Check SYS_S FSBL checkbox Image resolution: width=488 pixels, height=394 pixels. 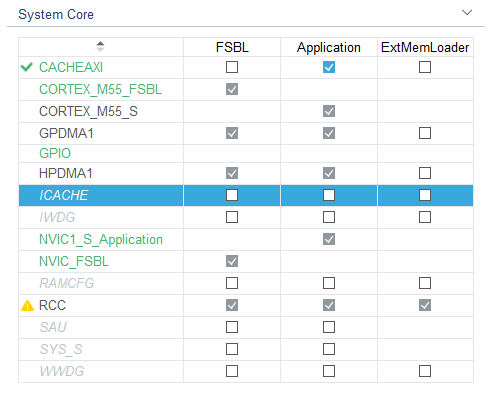click(x=232, y=349)
